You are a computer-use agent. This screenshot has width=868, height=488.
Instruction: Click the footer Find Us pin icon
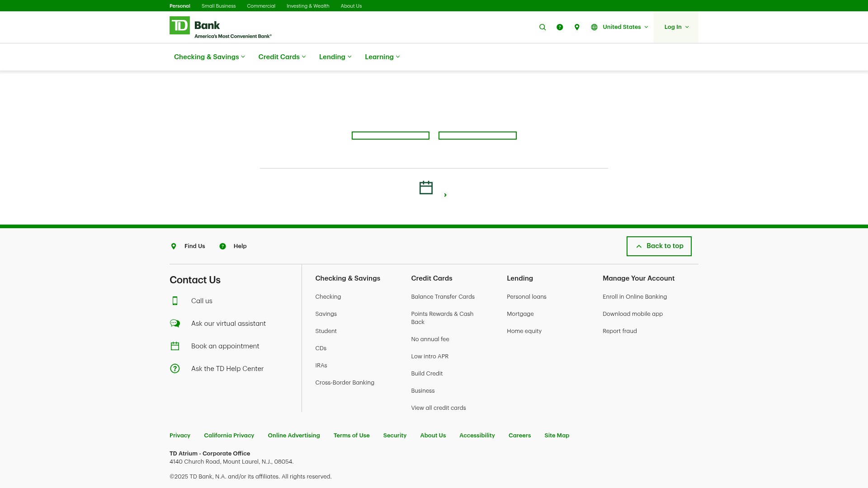tap(174, 246)
